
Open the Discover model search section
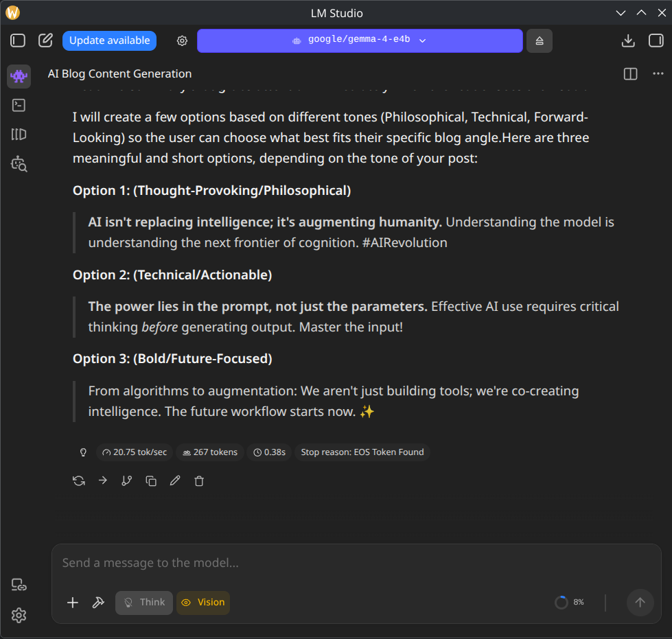(19, 164)
